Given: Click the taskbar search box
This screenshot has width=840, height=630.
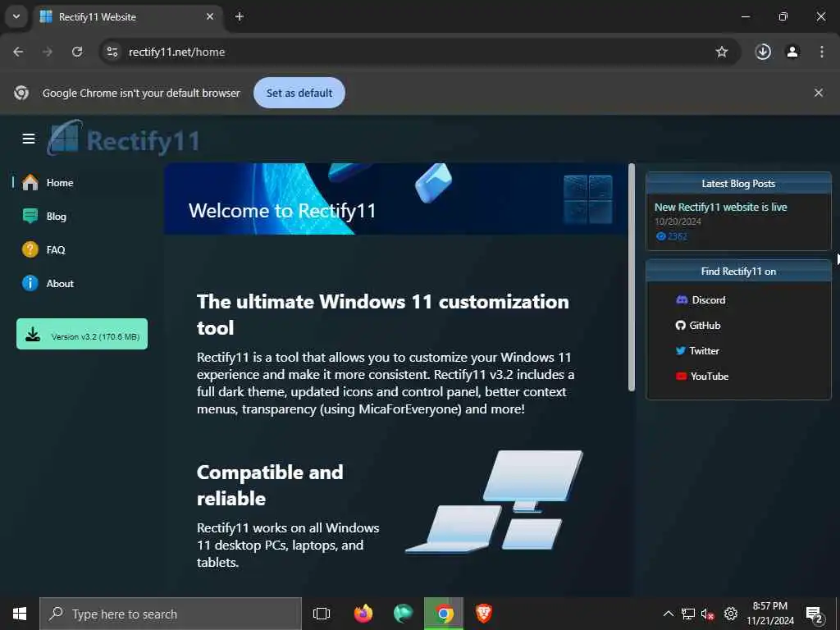Looking at the screenshot, I should pos(171,614).
